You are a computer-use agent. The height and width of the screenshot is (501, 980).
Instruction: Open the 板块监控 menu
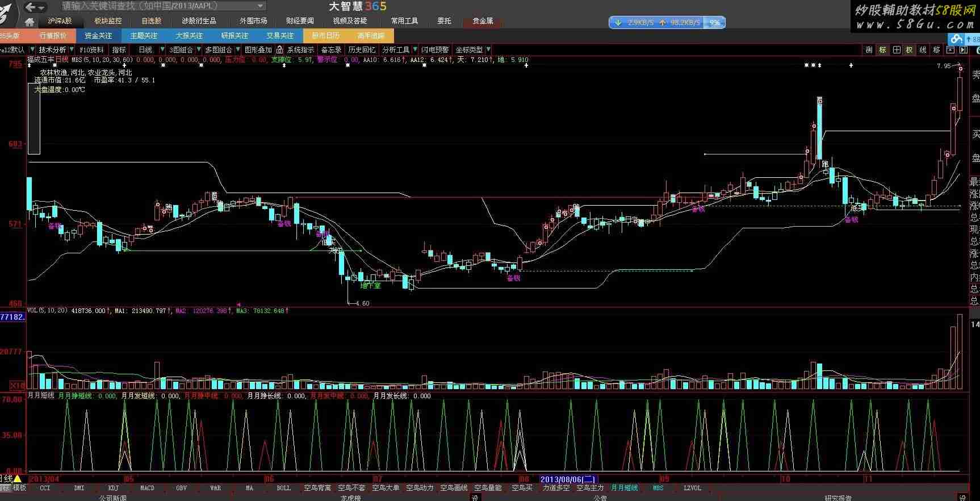108,21
